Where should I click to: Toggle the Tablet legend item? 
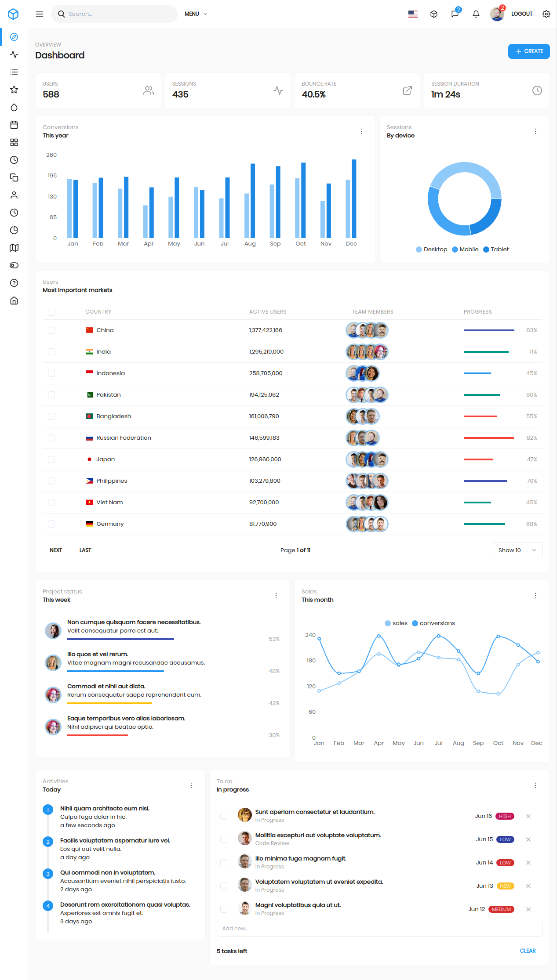point(496,250)
